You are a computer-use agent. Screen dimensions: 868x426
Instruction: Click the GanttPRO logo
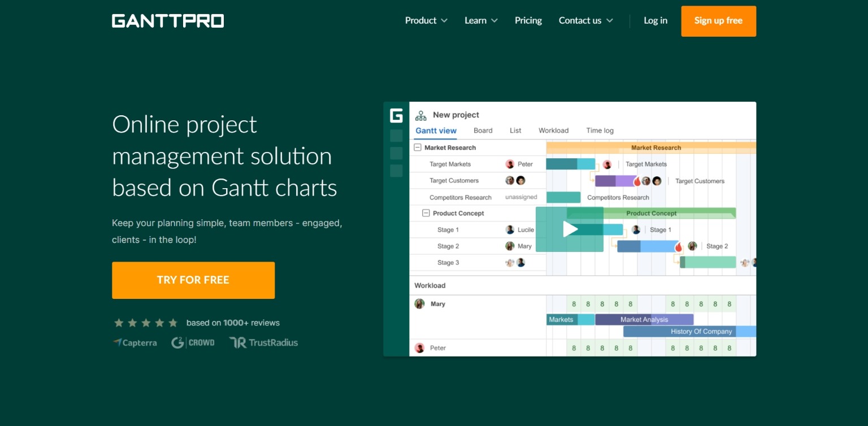pyautogui.click(x=168, y=21)
